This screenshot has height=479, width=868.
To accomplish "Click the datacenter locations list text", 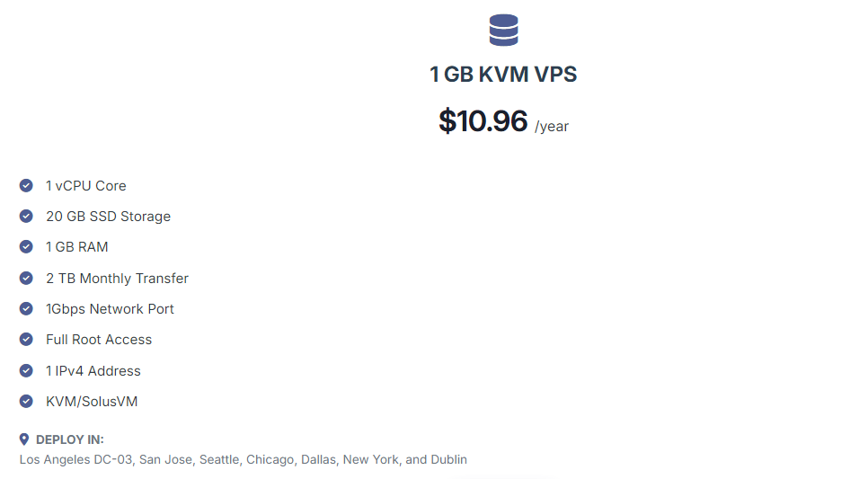I will pos(243,459).
